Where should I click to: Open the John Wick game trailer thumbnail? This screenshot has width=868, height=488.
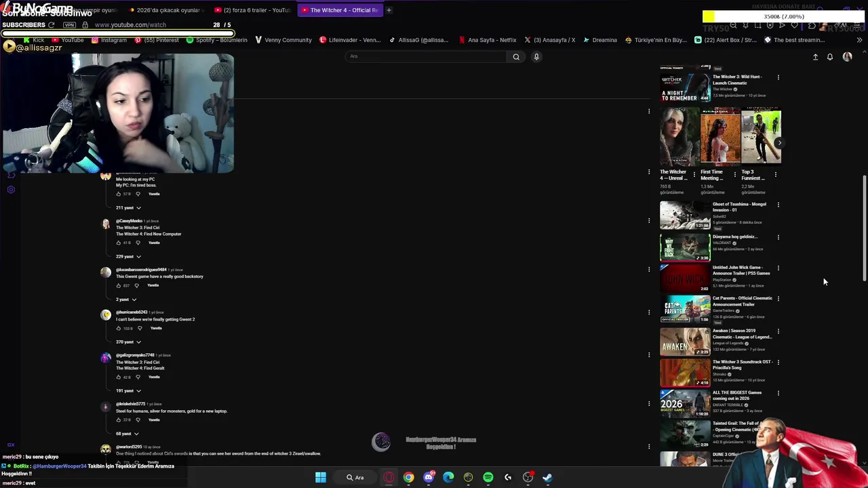pyautogui.click(x=685, y=279)
